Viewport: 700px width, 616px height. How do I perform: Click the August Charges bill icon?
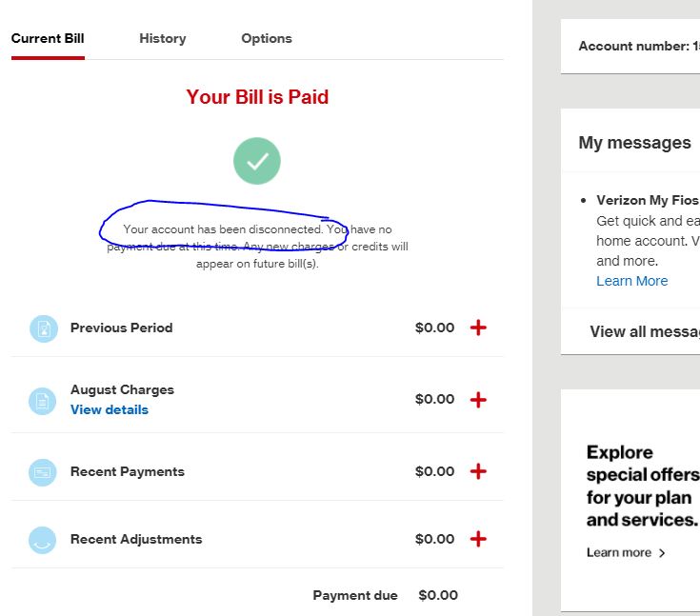point(43,401)
